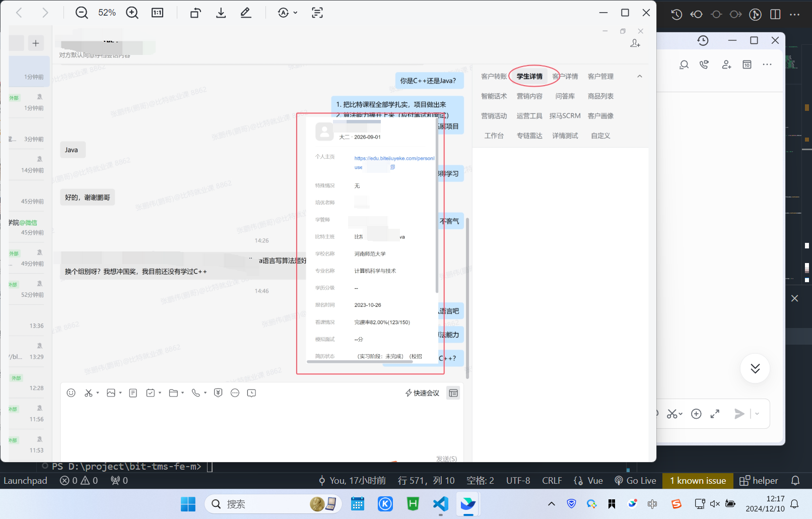The width and height of the screenshot is (812, 519).
Task: Expand the screenshot scissors dropdown arrow
Action: point(681,414)
